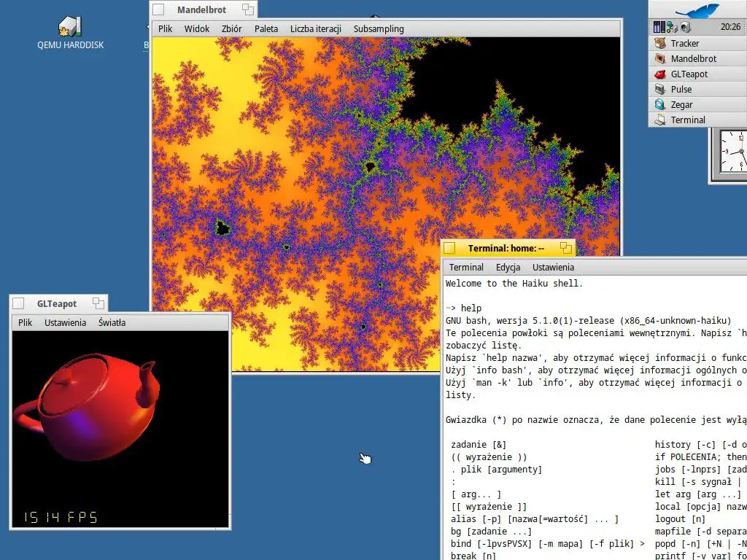
Task: Click the 'Terminal: home: --' title tab
Action: (506, 248)
